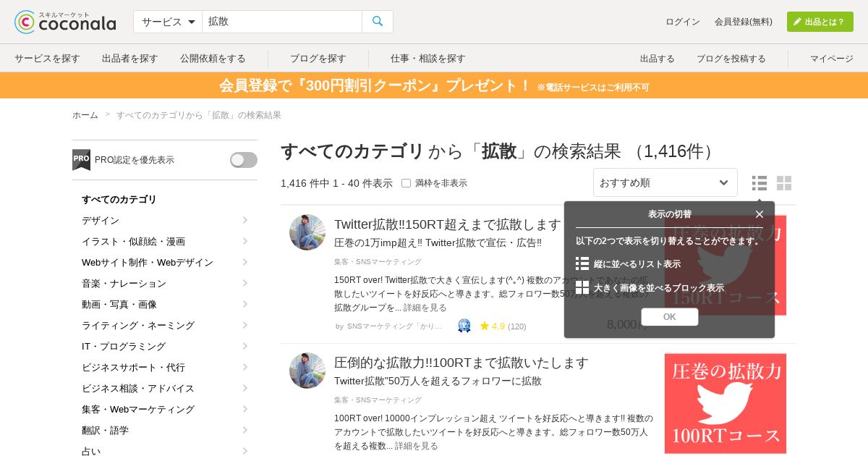The image size is (868, 456).
Task: Open 100RTコース thumbnail image
Action: tap(726, 404)
